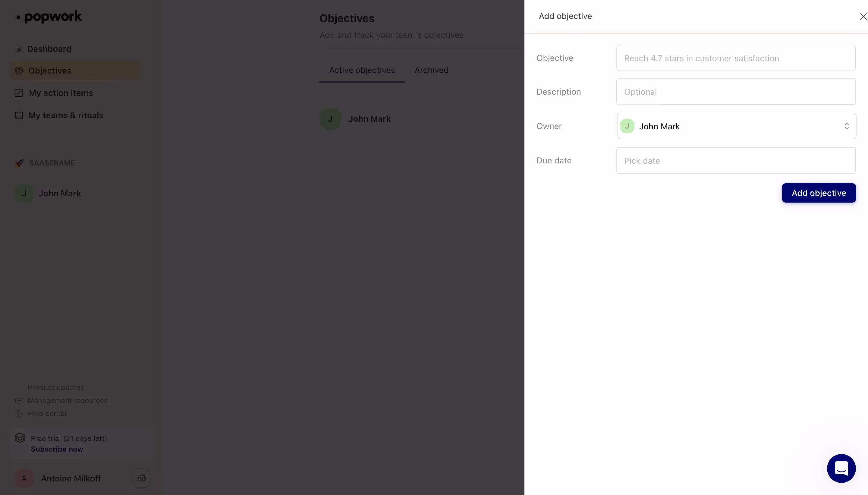Screen dimensions: 868x495
Task: Expand the Owner dropdown arrows
Action: [847, 126]
